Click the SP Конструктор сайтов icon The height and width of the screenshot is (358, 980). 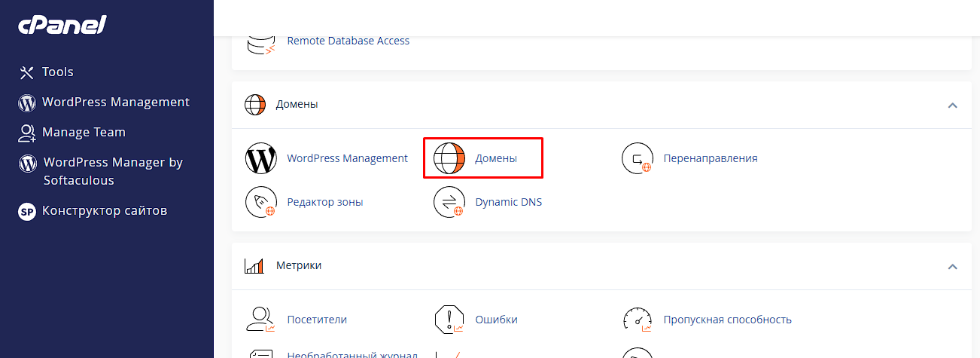[x=27, y=211]
